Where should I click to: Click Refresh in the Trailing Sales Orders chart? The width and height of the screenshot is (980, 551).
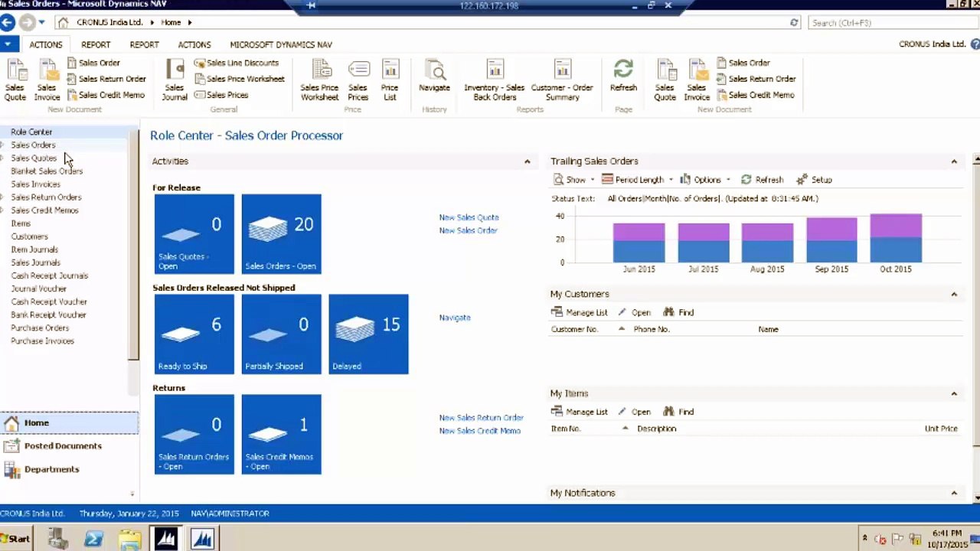coord(762,180)
